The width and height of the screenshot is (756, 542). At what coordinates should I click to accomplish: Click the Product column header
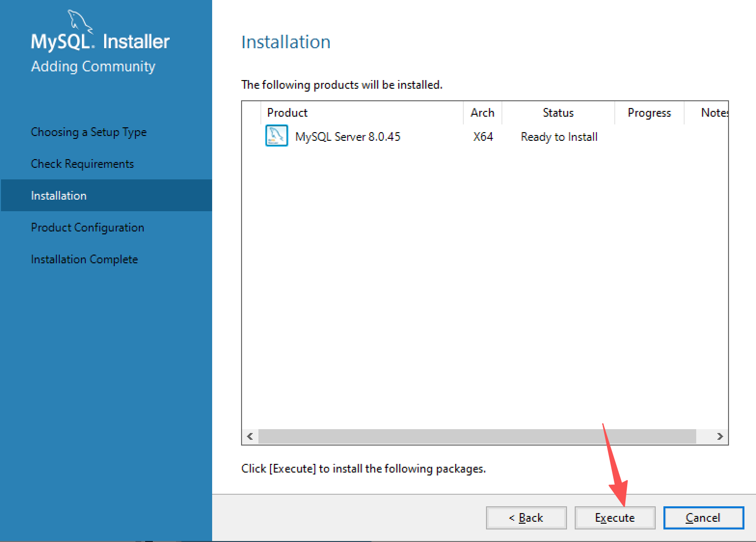362,113
